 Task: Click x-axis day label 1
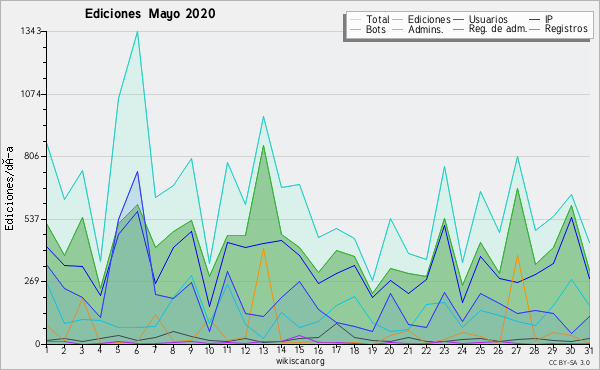[47, 350]
